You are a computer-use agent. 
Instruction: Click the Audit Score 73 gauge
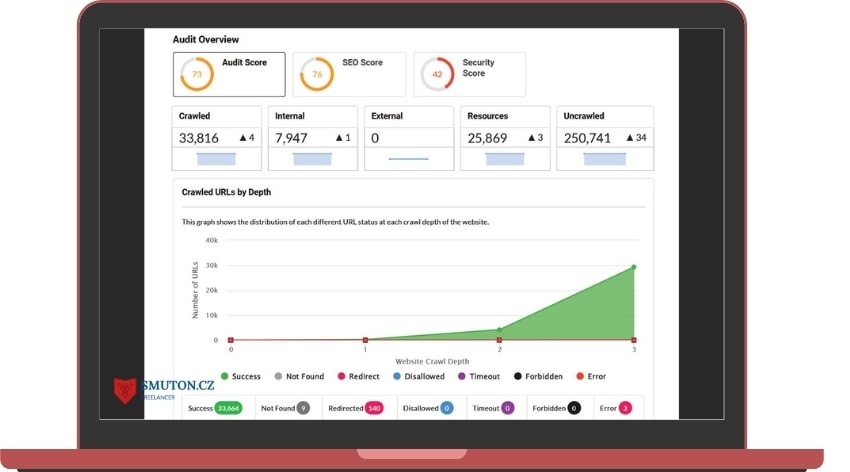coord(197,74)
